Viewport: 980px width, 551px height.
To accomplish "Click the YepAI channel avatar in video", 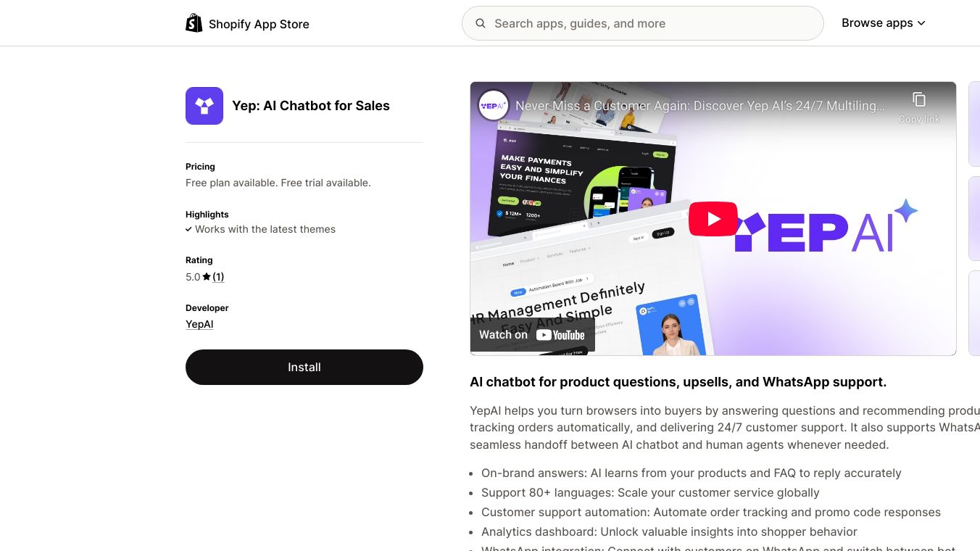I will pyautogui.click(x=494, y=106).
